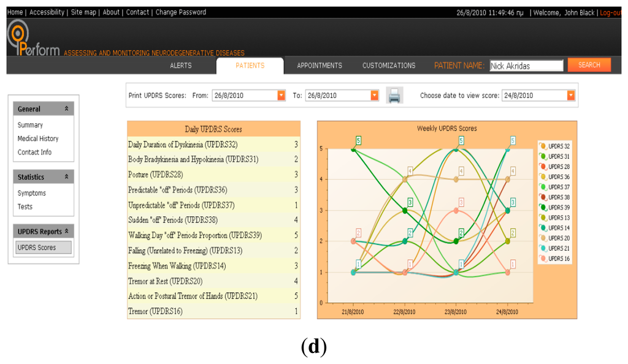Image resolution: width=628 pixels, height=364 pixels.
Task: Collapse the Statistics sidebar section
Action: pos(66,177)
